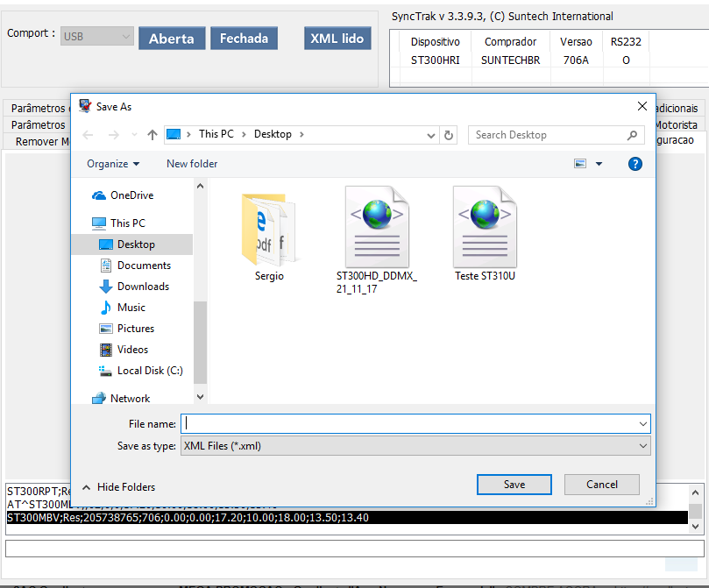709x588 pixels.
Task: Click the RS232 column header
Action: coord(626,41)
